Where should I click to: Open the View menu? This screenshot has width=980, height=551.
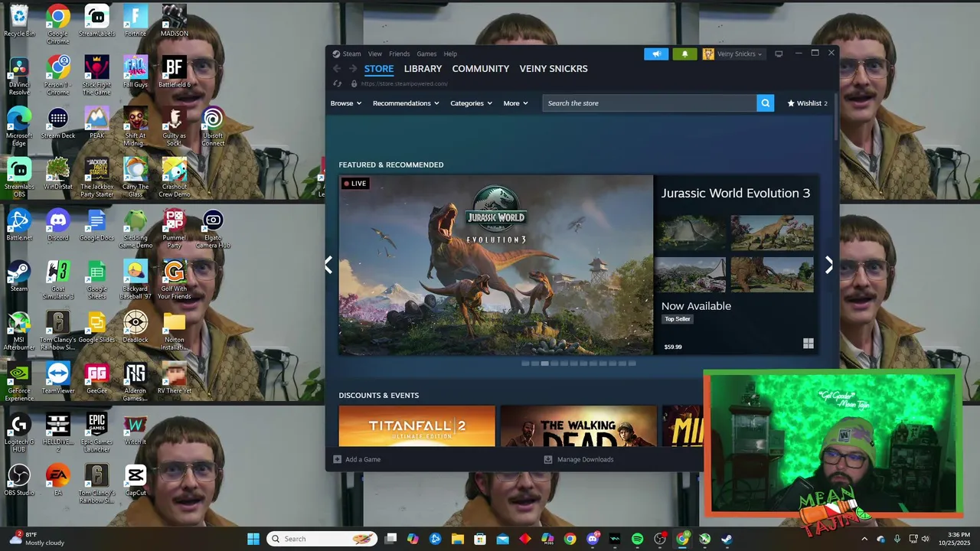click(x=374, y=54)
